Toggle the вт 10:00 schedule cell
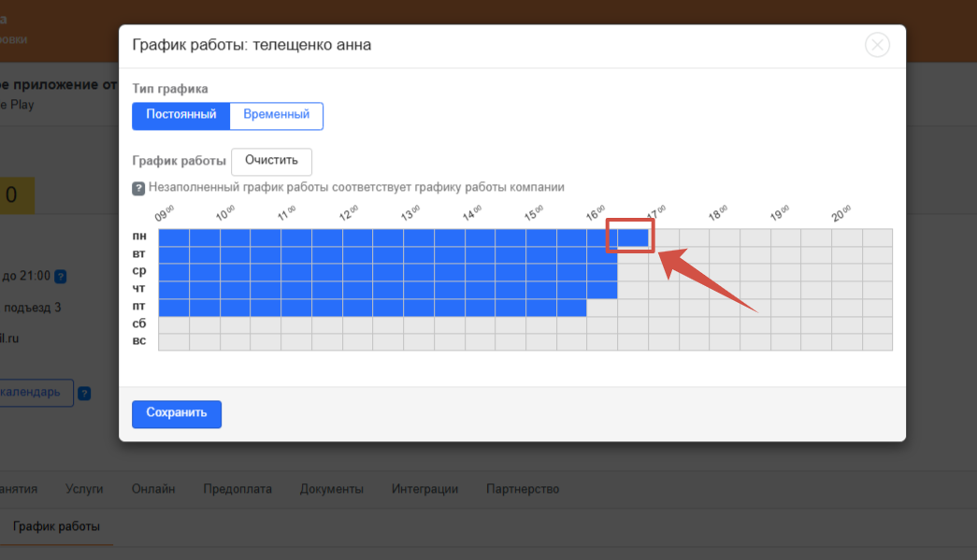 tap(235, 255)
